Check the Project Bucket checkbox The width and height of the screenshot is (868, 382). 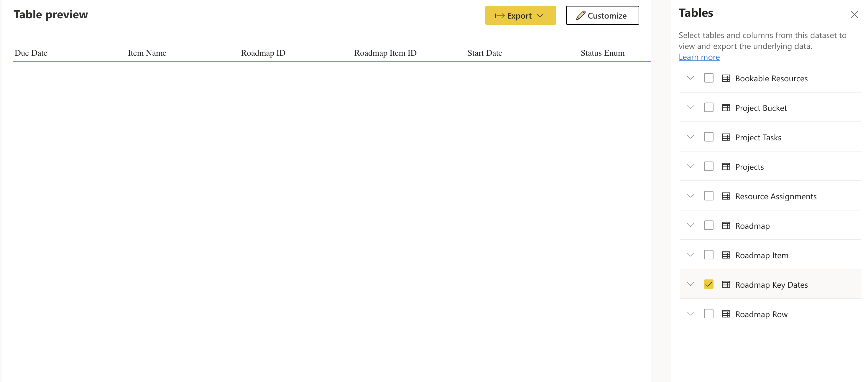pos(708,108)
